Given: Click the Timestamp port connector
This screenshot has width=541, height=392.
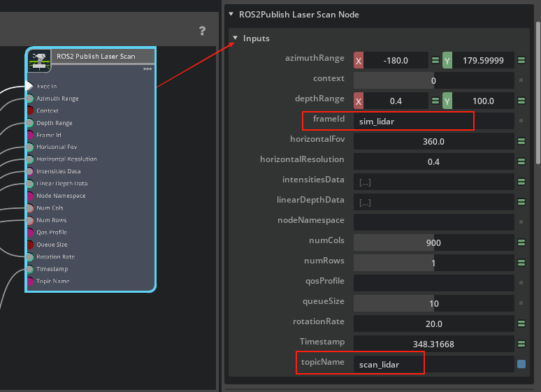Looking at the screenshot, I should (30, 269).
